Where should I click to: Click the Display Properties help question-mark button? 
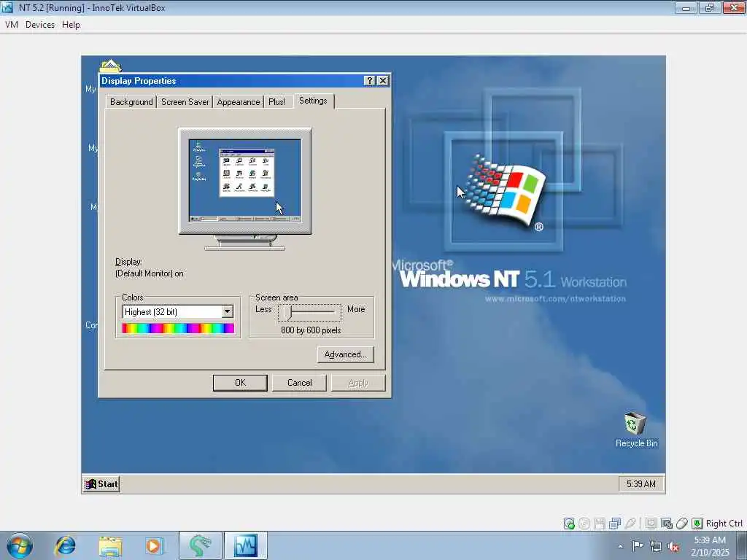tap(369, 80)
